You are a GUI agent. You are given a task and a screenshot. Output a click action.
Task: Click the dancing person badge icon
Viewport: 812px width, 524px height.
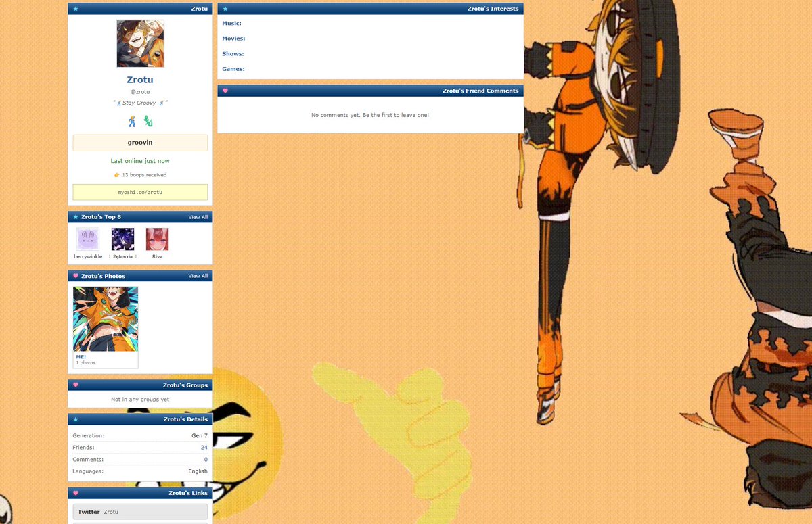click(132, 122)
